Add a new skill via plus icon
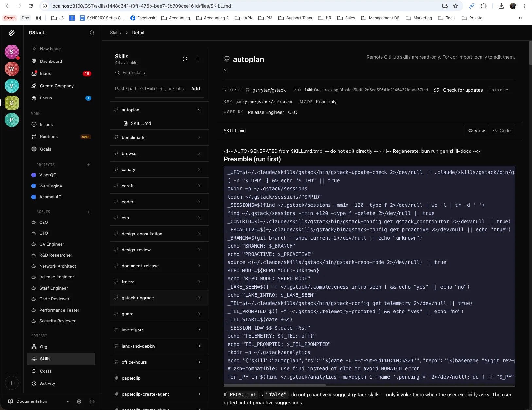The width and height of the screenshot is (532, 410). (x=198, y=59)
